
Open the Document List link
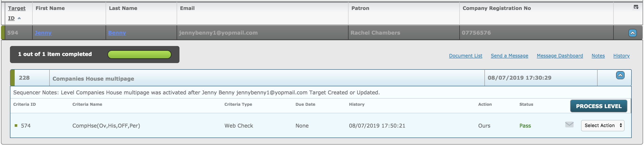click(465, 55)
